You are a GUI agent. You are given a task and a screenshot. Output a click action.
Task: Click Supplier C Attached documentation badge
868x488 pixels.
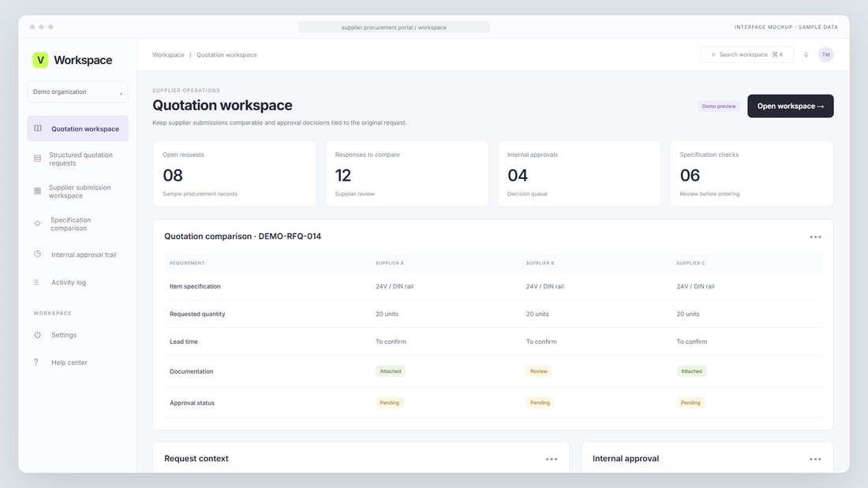tap(691, 371)
